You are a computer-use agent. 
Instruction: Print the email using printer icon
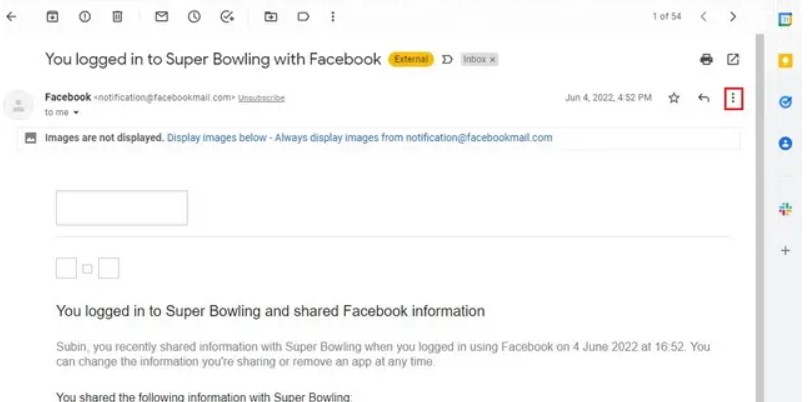706,60
